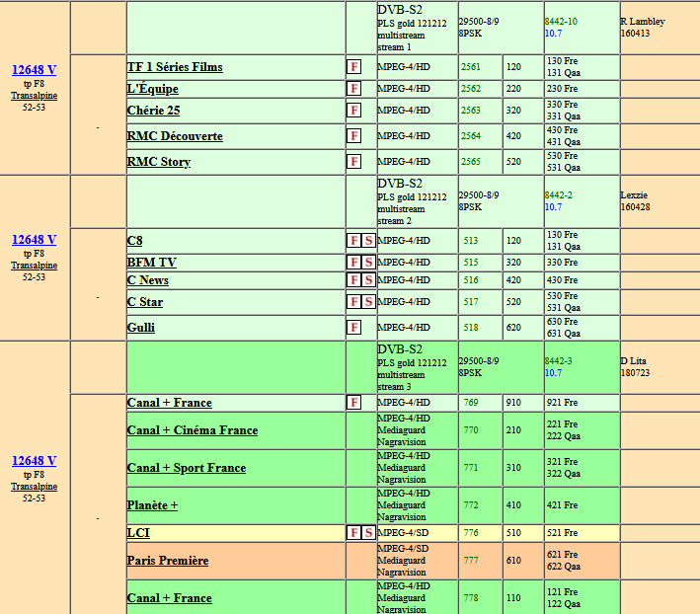Open the BFM TV channel link

(151, 263)
